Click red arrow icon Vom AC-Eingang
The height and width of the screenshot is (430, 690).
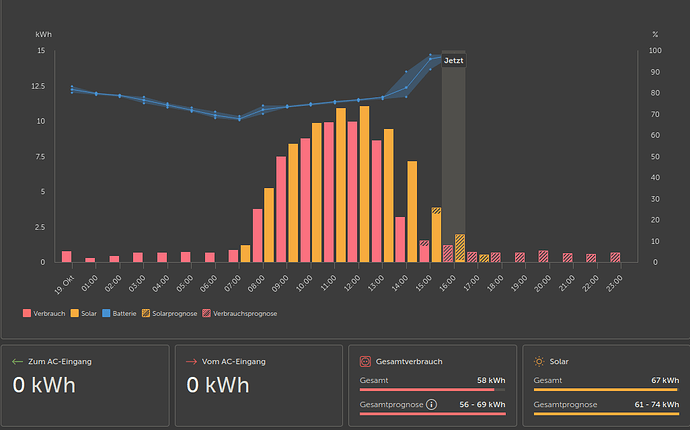[191, 361]
